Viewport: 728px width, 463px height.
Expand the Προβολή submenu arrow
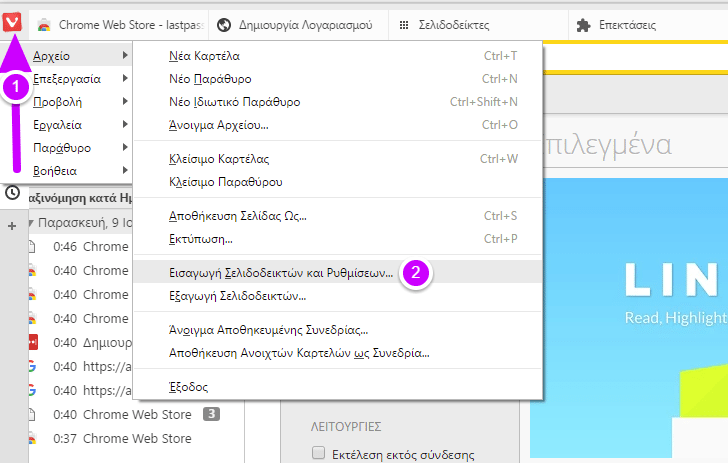[x=125, y=101]
